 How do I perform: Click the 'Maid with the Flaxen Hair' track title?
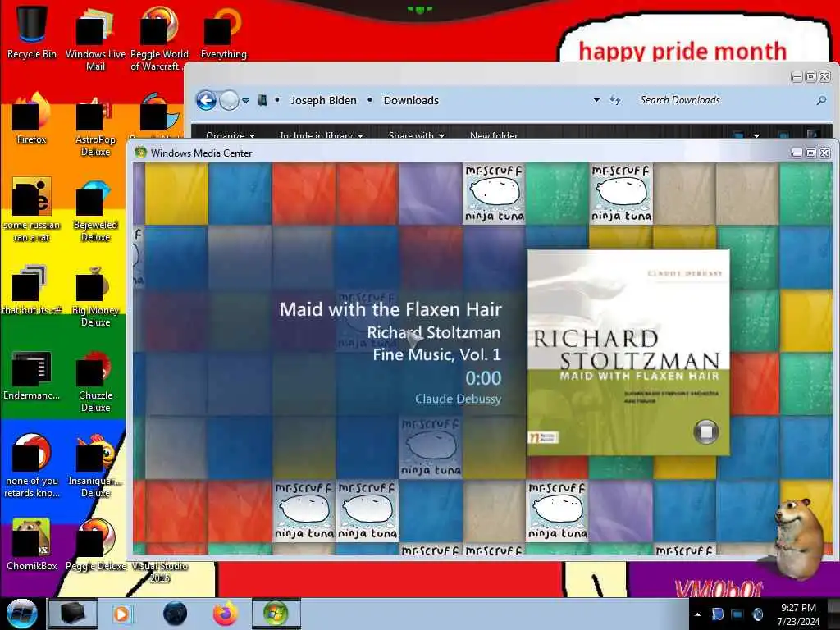click(390, 309)
